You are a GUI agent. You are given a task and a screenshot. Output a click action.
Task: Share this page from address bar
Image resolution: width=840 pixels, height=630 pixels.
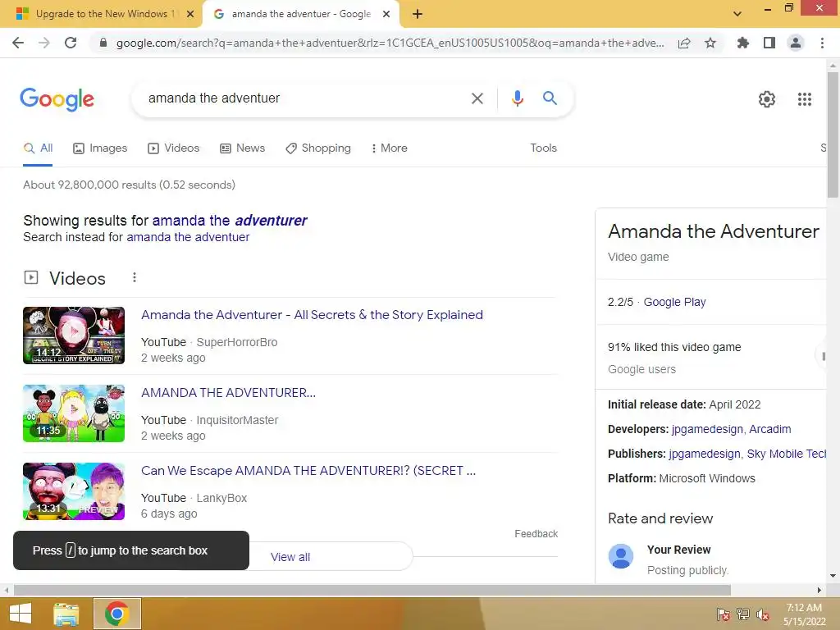[x=684, y=43]
